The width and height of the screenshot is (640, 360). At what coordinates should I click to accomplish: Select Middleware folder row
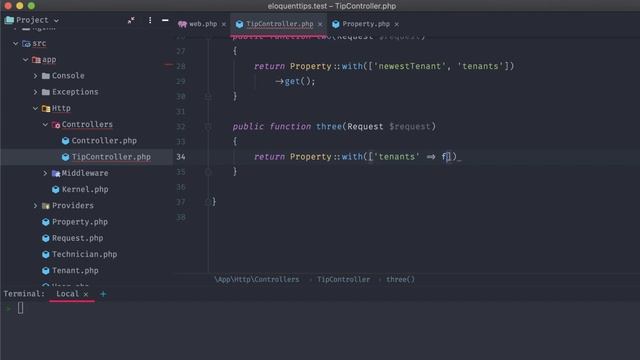tap(87, 173)
